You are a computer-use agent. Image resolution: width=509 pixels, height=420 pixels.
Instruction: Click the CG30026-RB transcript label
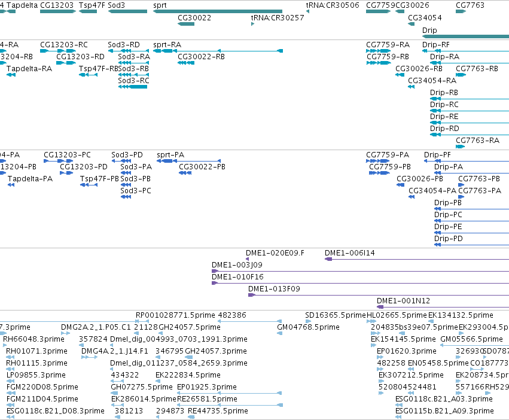[419, 69]
